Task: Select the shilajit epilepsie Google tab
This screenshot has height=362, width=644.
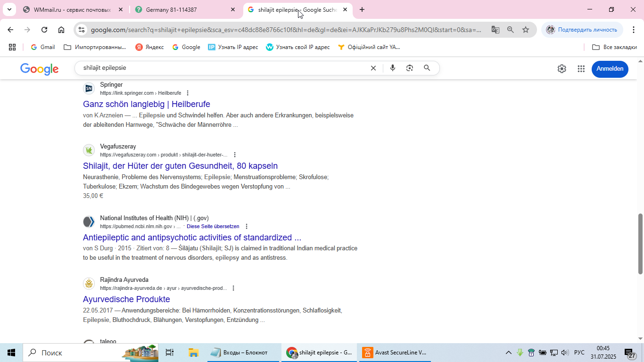Action: [x=297, y=9]
